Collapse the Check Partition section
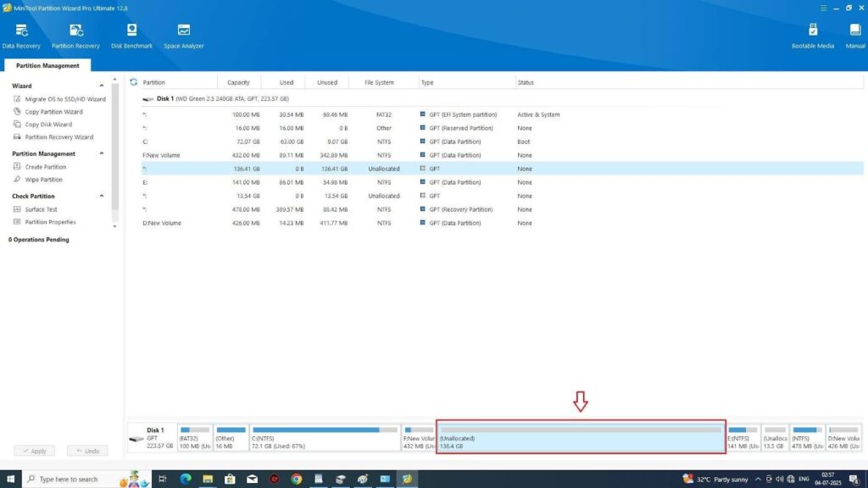 102,196
